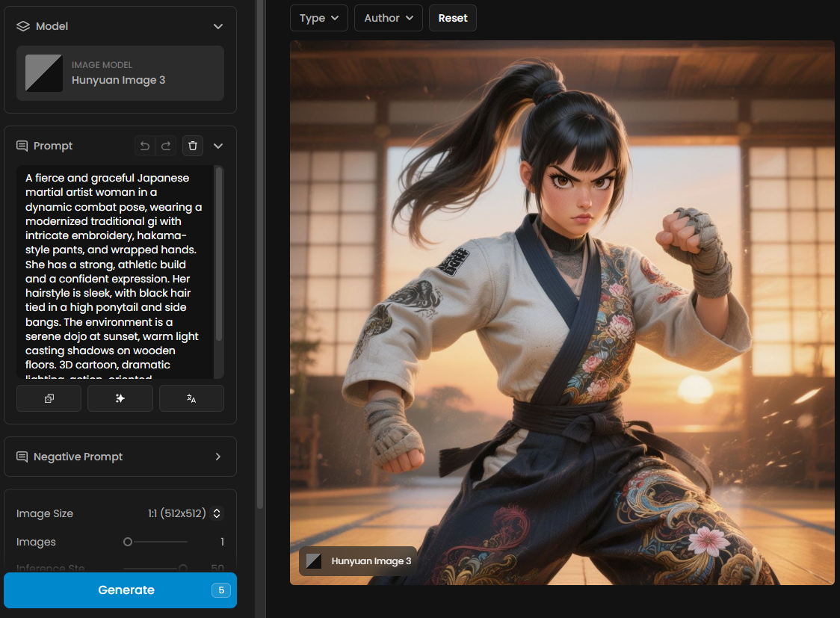The height and width of the screenshot is (618, 840).
Task: Open the generated martial artist image
Action: [562, 312]
